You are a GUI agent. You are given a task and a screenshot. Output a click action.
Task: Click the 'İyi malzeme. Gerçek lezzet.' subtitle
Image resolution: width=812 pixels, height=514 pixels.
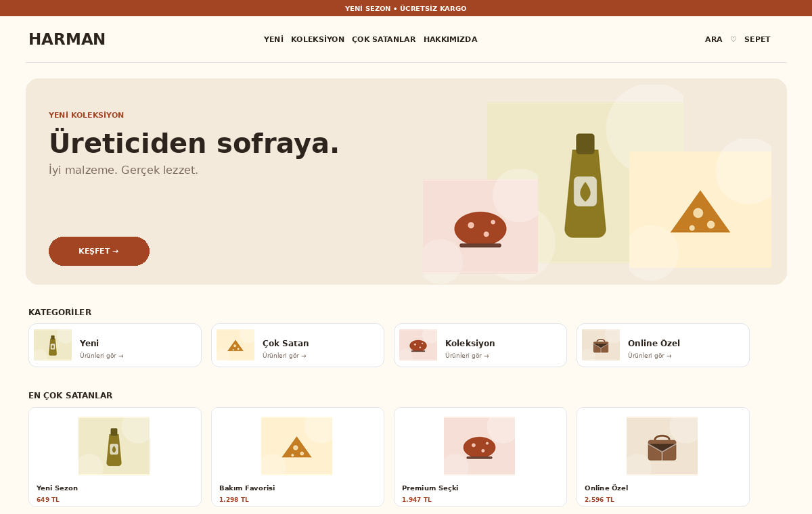(x=123, y=170)
